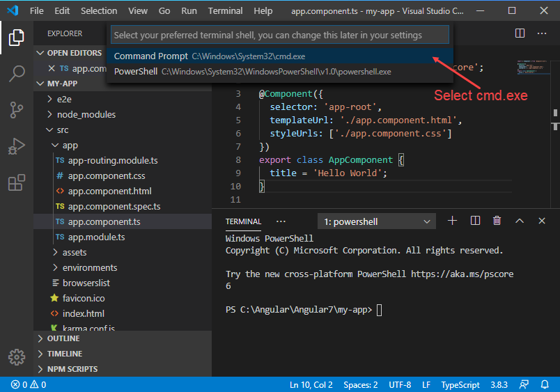Split the terminal panel
This screenshot has height=392, width=560.
tap(475, 221)
